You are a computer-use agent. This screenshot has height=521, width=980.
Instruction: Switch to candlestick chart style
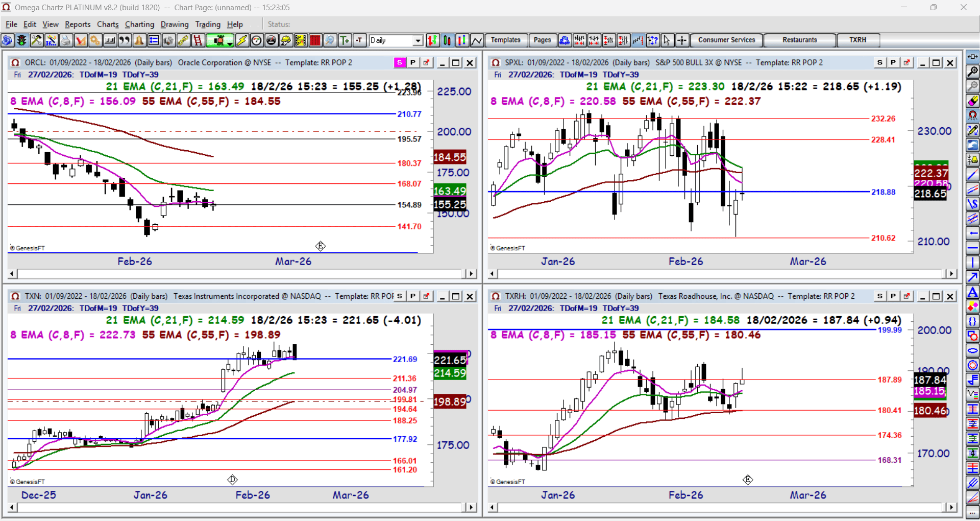click(448, 40)
